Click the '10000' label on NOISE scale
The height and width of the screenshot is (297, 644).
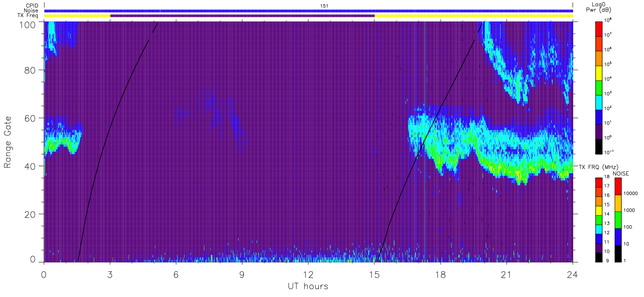tap(629, 194)
